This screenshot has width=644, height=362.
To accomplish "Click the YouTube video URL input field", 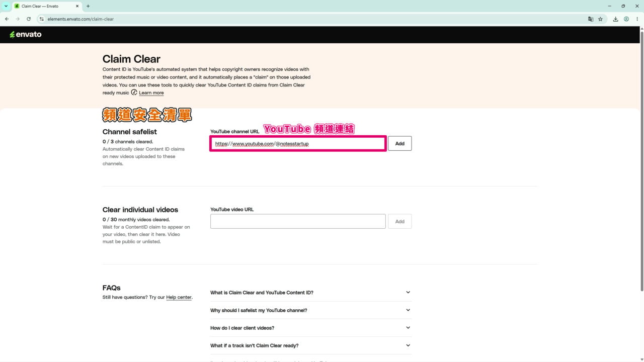I will click(x=298, y=221).
